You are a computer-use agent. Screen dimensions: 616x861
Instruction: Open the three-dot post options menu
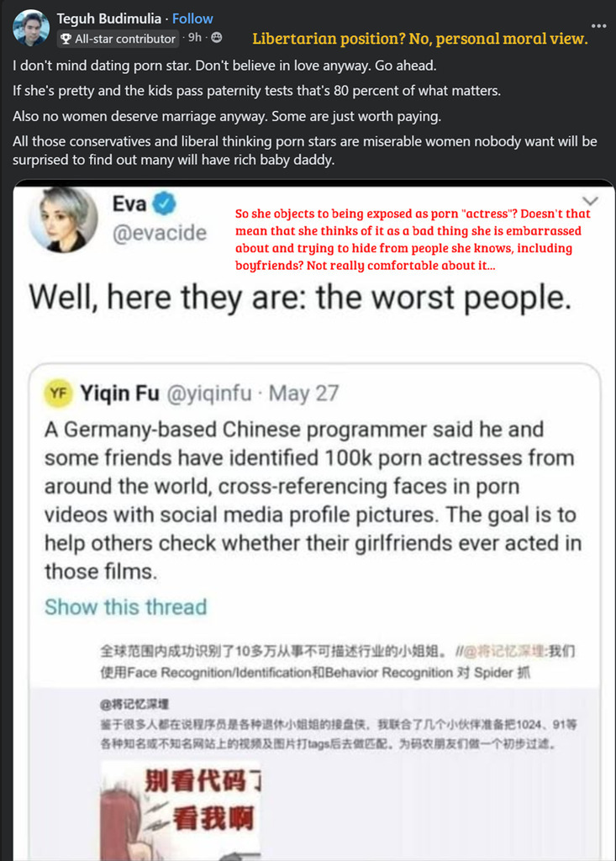[598, 26]
